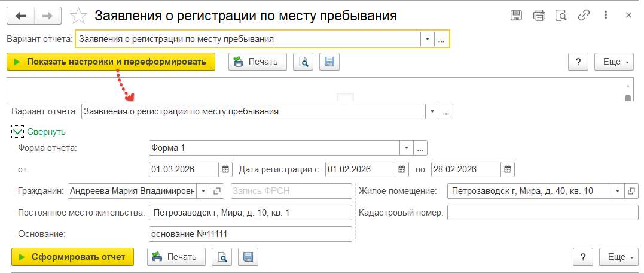
Task: Get link using chain icon in title bar
Action: (x=583, y=15)
